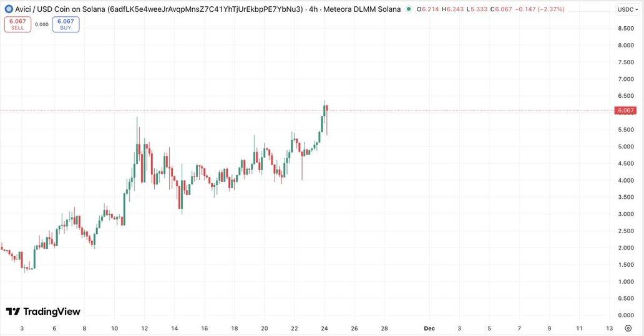Click the green market status dot

[x=408, y=9]
